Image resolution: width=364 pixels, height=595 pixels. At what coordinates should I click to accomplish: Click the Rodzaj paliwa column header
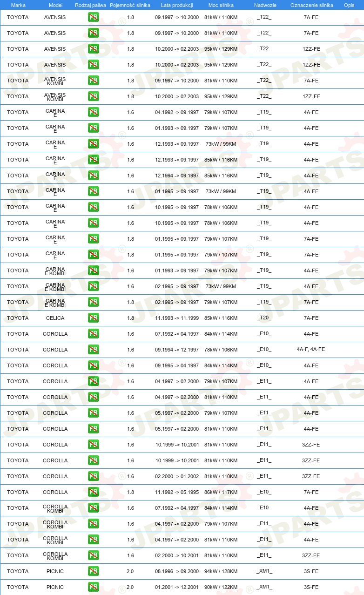[x=90, y=5]
